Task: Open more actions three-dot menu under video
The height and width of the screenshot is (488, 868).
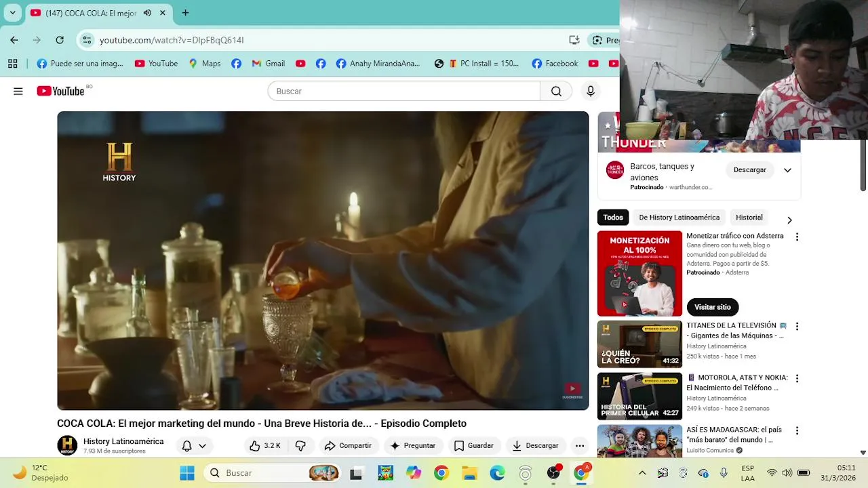Action: (x=580, y=445)
